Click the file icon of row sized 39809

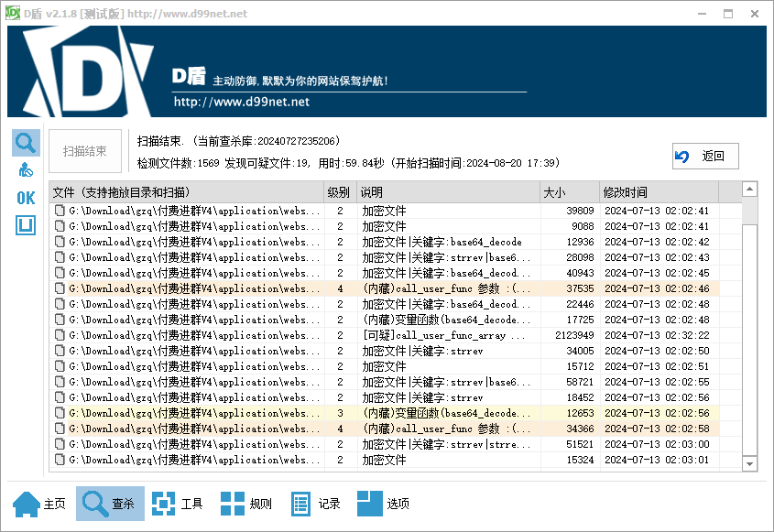(60, 211)
